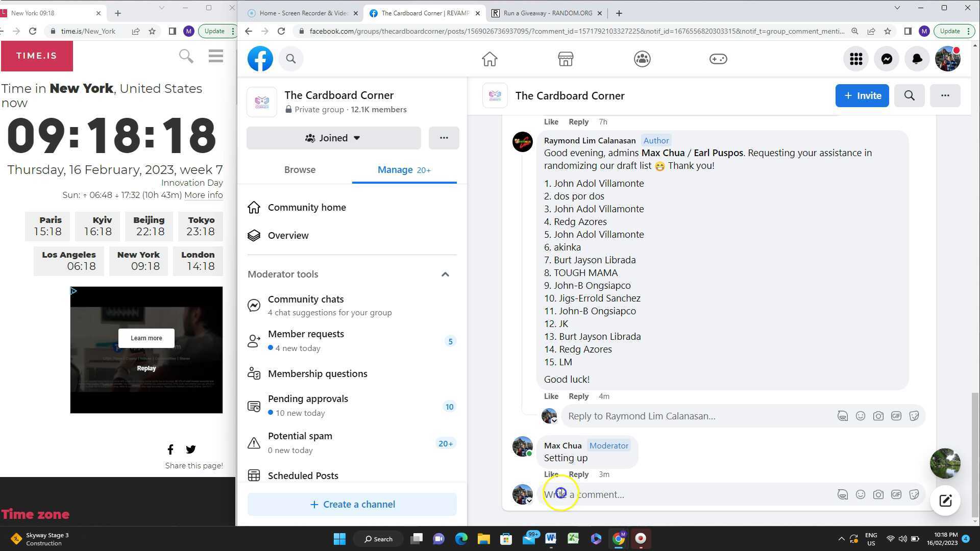Like Max Chua's Setting up comment
The height and width of the screenshot is (551, 980).
pos(551,474)
